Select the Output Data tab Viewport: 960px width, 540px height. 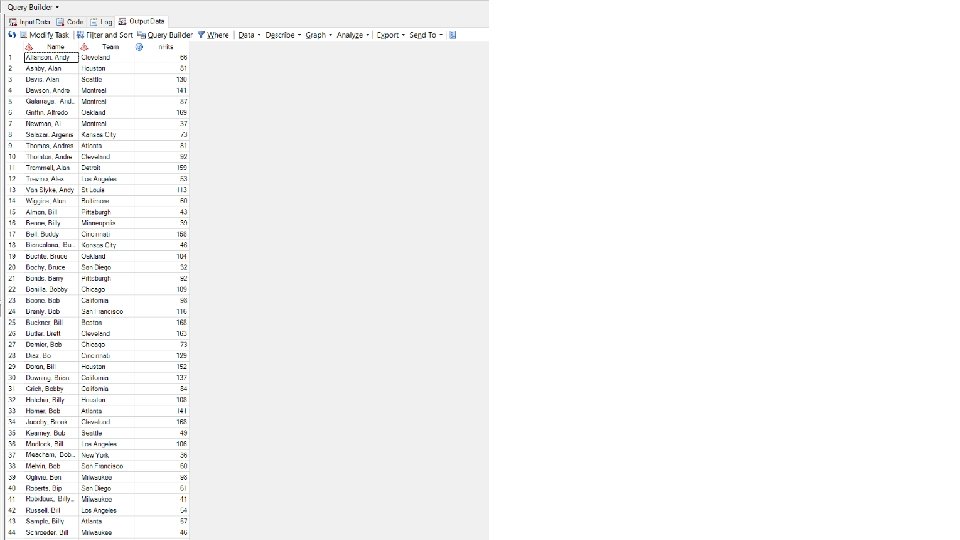tap(141, 21)
